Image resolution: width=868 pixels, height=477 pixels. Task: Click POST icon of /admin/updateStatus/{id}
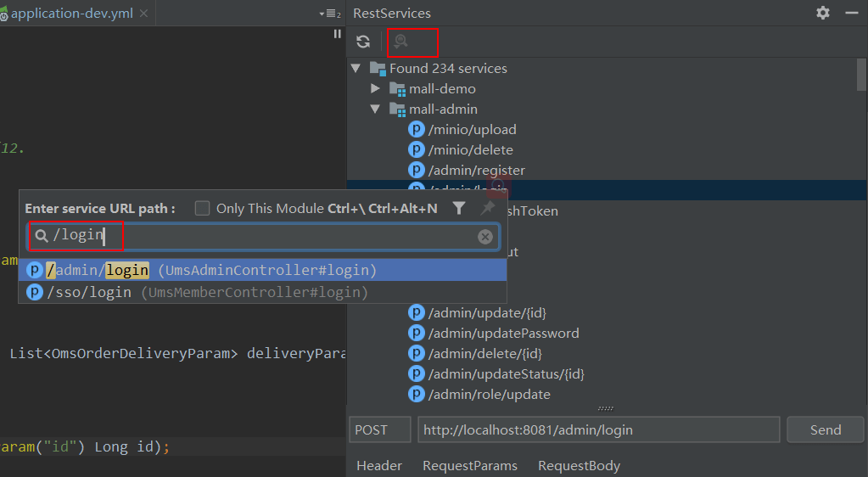click(x=417, y=374)
